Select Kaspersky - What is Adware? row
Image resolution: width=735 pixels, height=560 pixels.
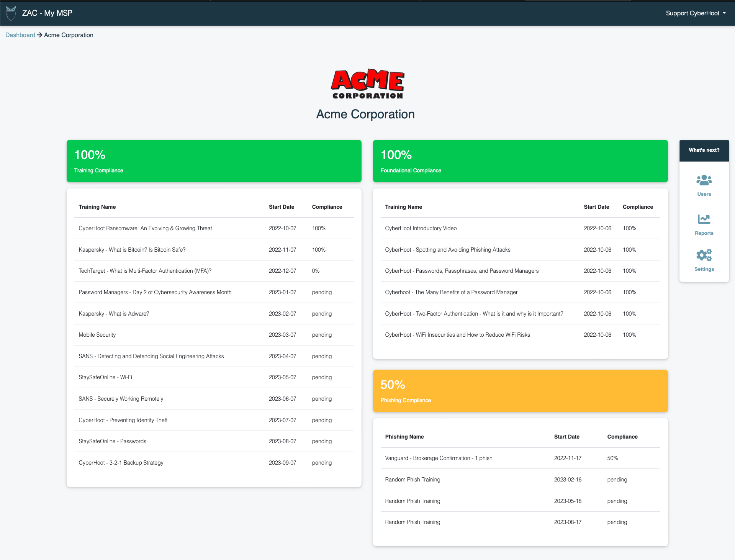[214, 314]
